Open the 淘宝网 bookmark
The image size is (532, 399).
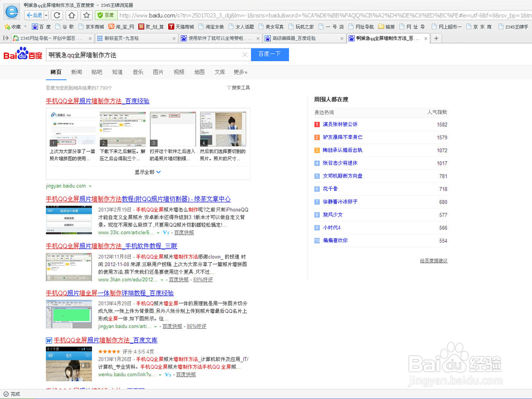click(x=121, y=27)
